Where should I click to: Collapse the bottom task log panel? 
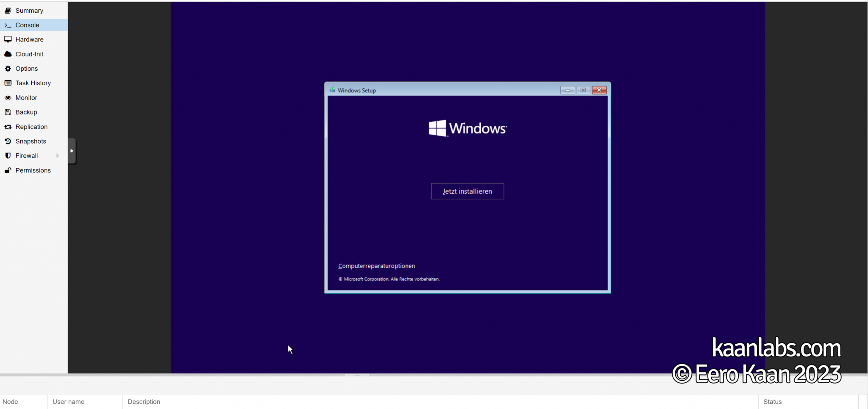point(357,375)
